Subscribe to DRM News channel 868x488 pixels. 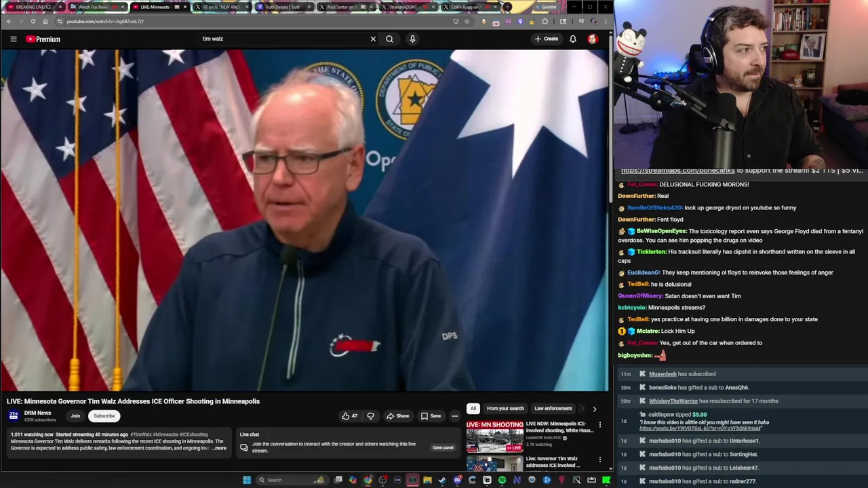(x=104, y=416)
